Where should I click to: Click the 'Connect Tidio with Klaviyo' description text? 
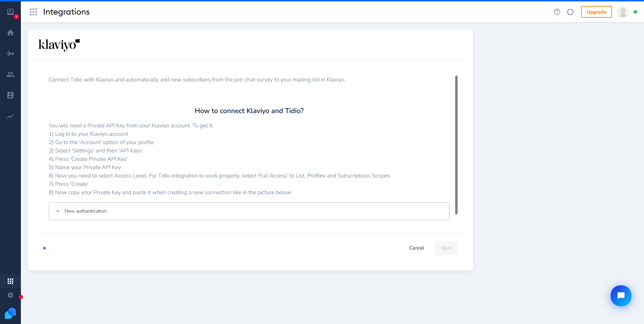[197, 80]
